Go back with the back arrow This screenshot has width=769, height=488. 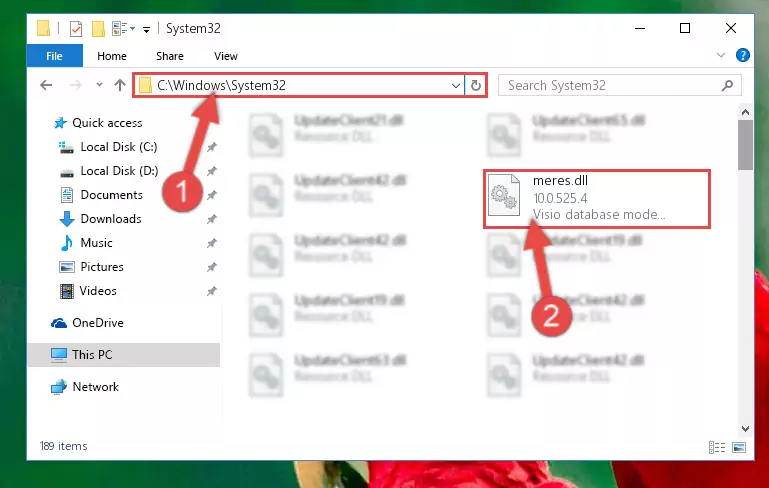(46, 85)
